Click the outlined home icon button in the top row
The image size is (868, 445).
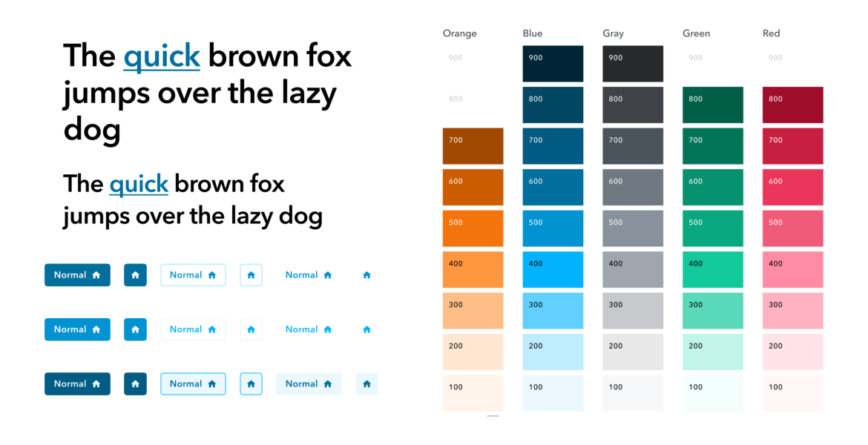251,275
